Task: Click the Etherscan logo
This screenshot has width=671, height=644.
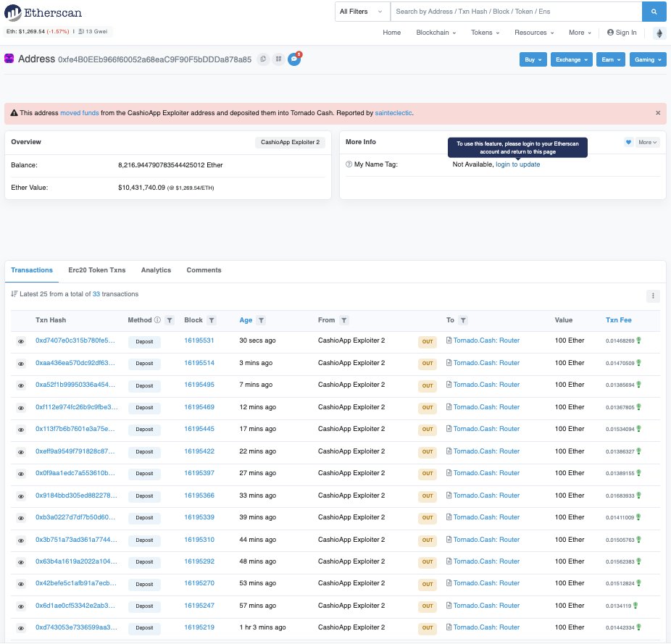Action: [x=43, y=13]
